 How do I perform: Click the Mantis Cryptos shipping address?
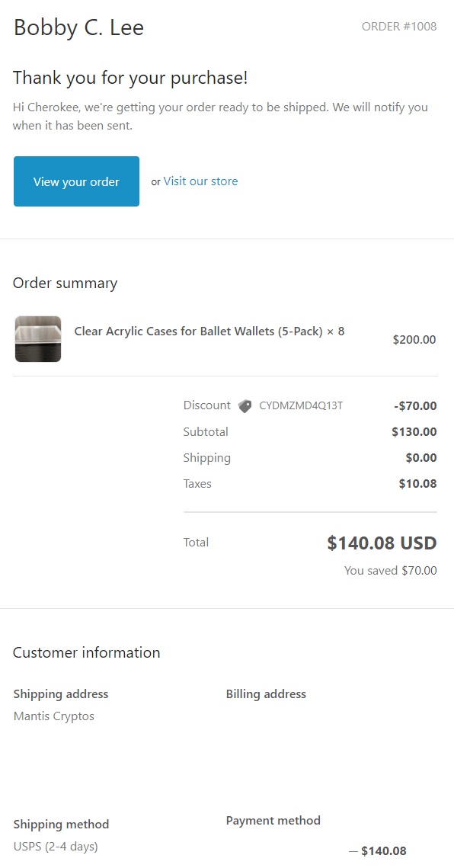tap(54, 716)
